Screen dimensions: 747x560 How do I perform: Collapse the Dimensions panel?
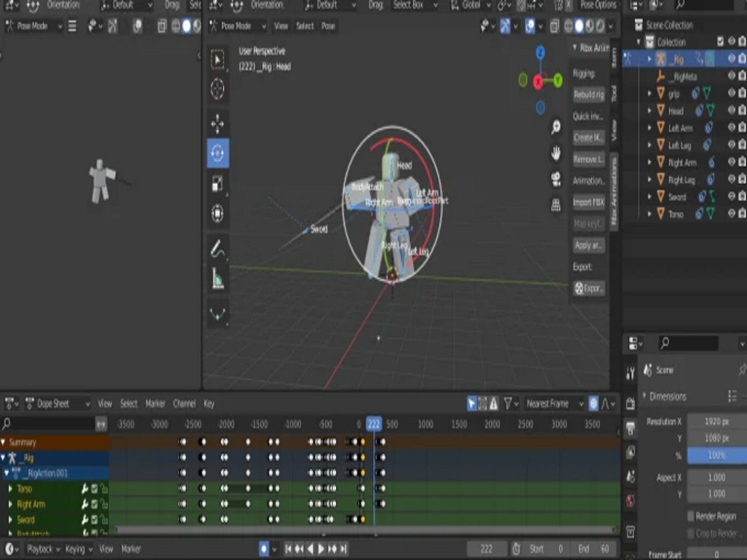(x=644, y=396)
